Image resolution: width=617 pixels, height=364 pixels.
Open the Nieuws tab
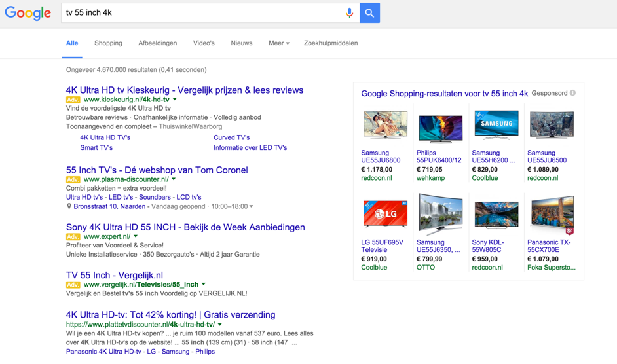point(242,43)
